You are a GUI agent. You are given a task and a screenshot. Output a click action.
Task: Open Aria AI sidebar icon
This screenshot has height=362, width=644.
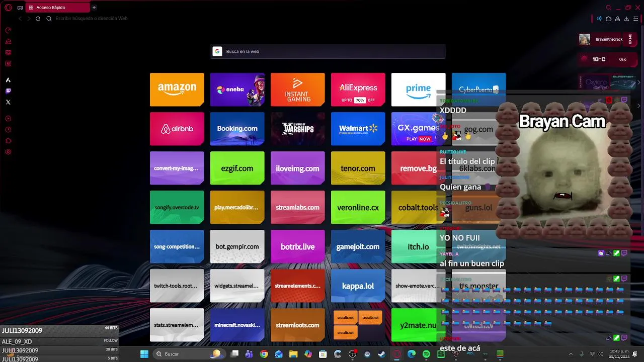click(8, 80)
